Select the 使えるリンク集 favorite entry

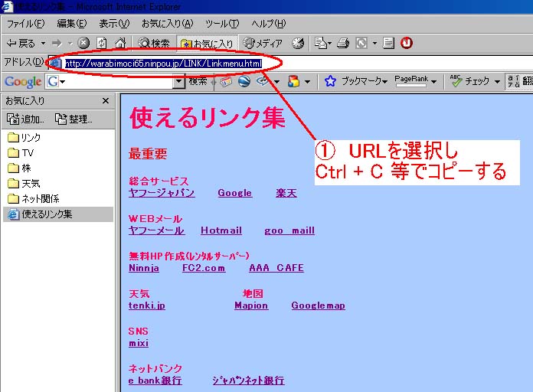pos(57,214)
